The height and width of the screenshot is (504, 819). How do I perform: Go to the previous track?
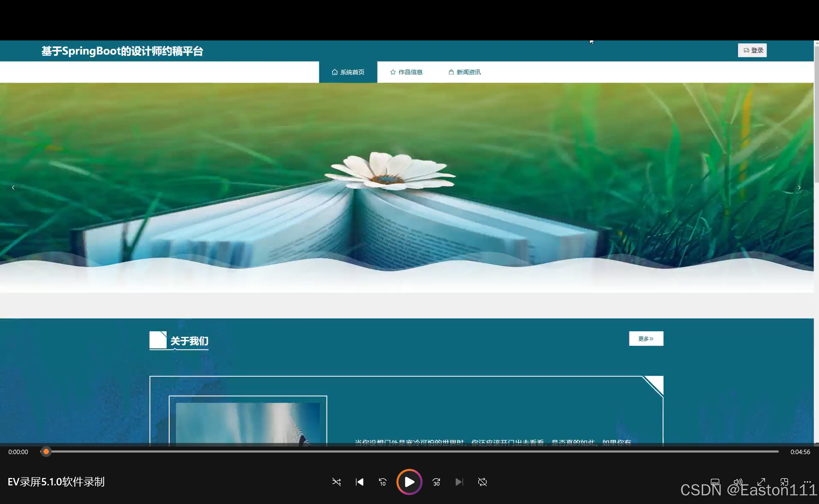(x=359, y=482)
